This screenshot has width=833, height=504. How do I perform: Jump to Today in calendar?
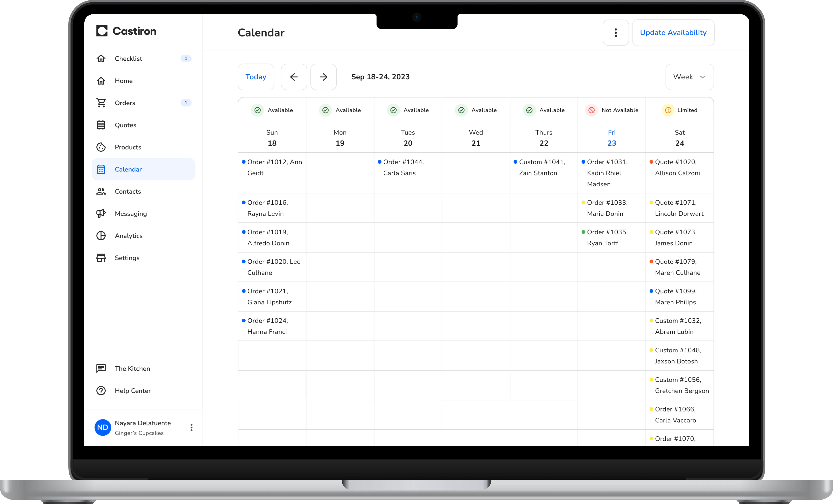point(256,77)
